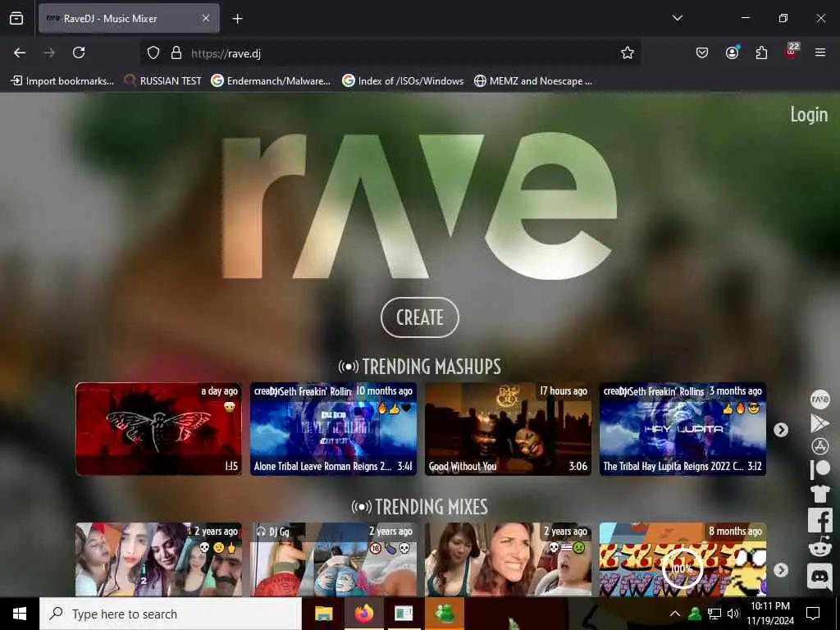840x630 pixels.
Task: Open the Rave app icon in right sidebar
Action: (819, 399)
